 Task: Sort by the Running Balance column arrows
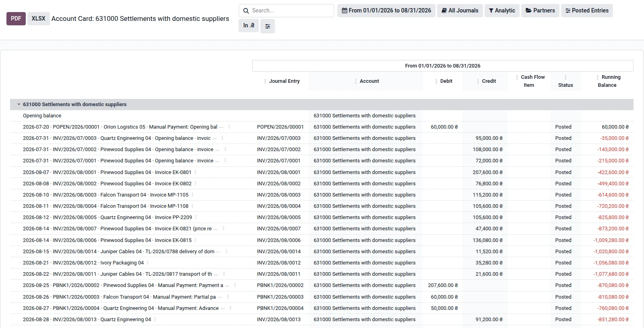pyautogui.click(x=597, y=77)
